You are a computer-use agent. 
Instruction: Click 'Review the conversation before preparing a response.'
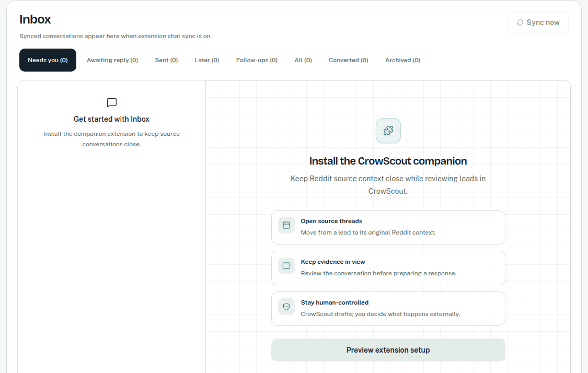[x=379, y=274]
